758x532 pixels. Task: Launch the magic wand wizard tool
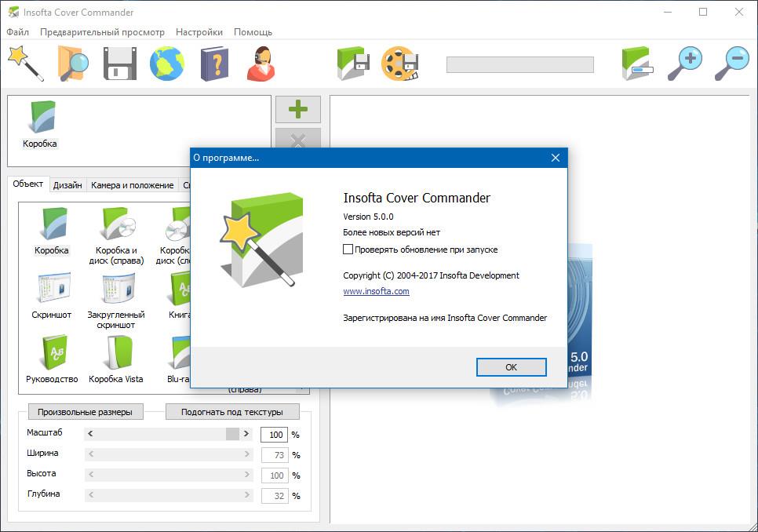click(26, 64)
